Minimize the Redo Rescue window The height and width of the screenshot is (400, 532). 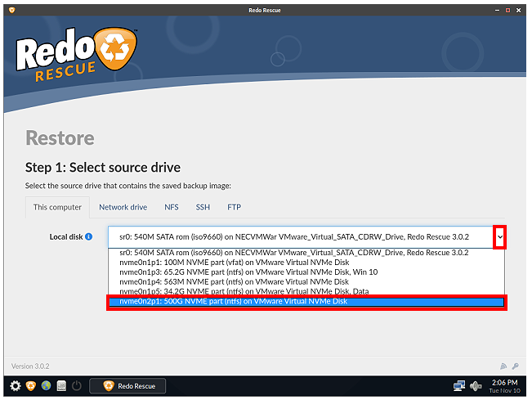[497, 10]
